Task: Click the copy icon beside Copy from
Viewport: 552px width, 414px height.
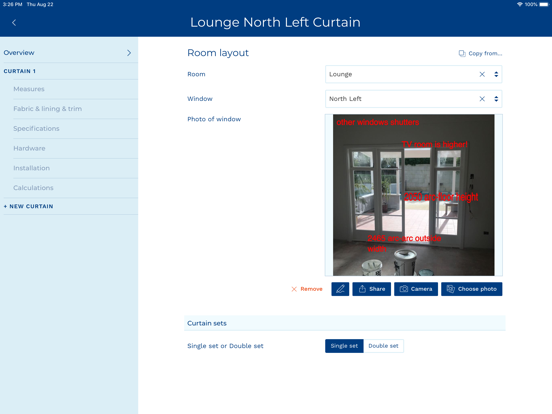Action: coord(462,54)
